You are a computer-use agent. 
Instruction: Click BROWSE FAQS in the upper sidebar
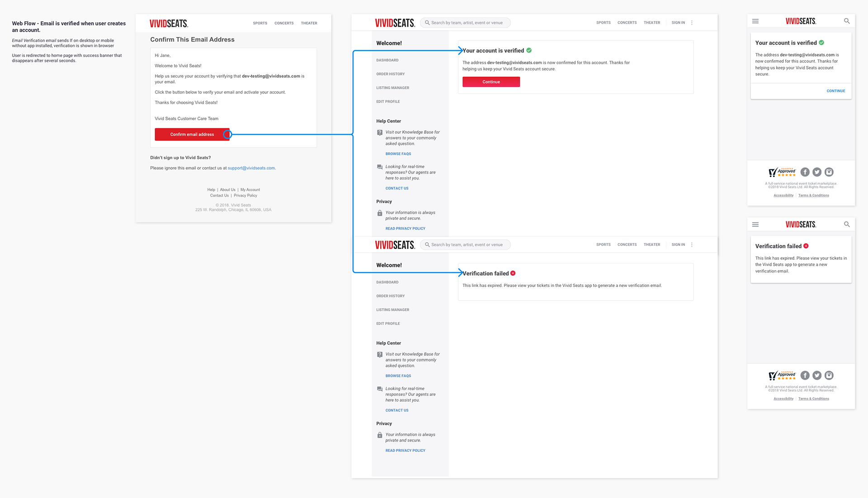[x=398, y=154]
